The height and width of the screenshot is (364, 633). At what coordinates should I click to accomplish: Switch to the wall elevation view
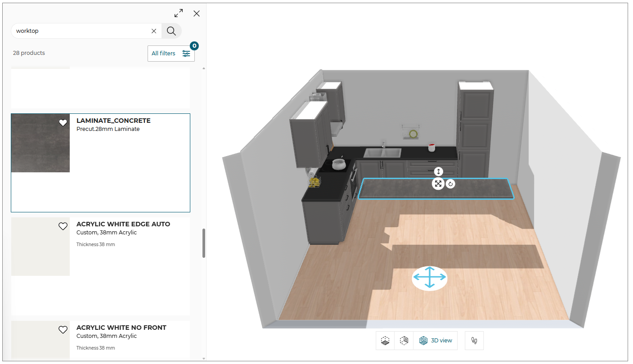tap(404, 341)
